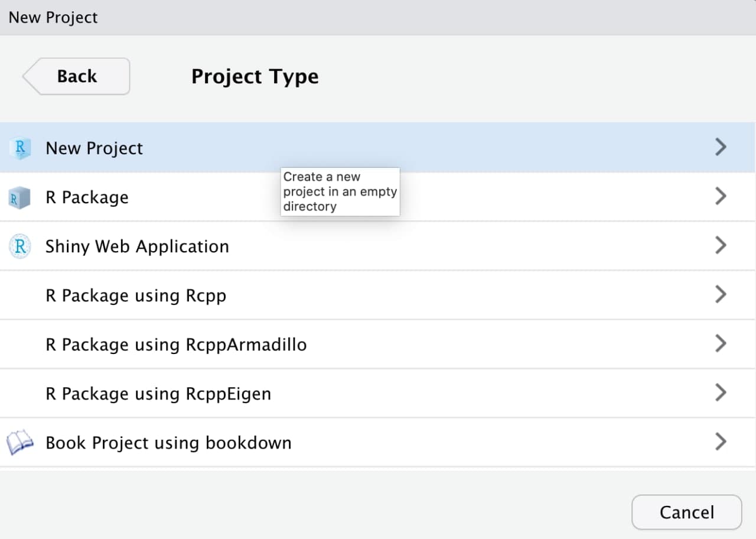Expand R Package using Rcpp chevron
Screen dimensions: 756x539
(721, 294)
